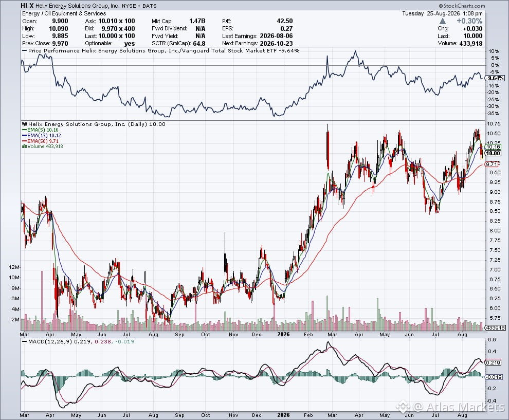Viewport: 509px width, 420px height.
Task: Click the 433918 volume tag on axis
Action: click(x=495, y=328)
